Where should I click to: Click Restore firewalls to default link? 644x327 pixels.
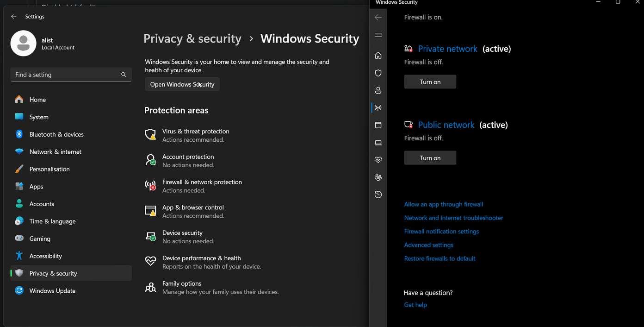(440, 258)
